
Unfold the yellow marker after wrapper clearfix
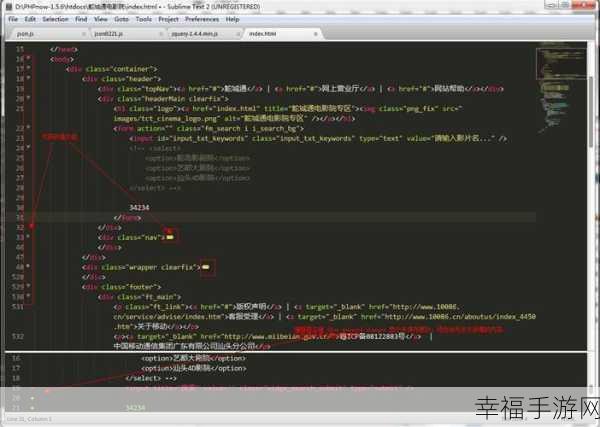click(x=206, y=267)
